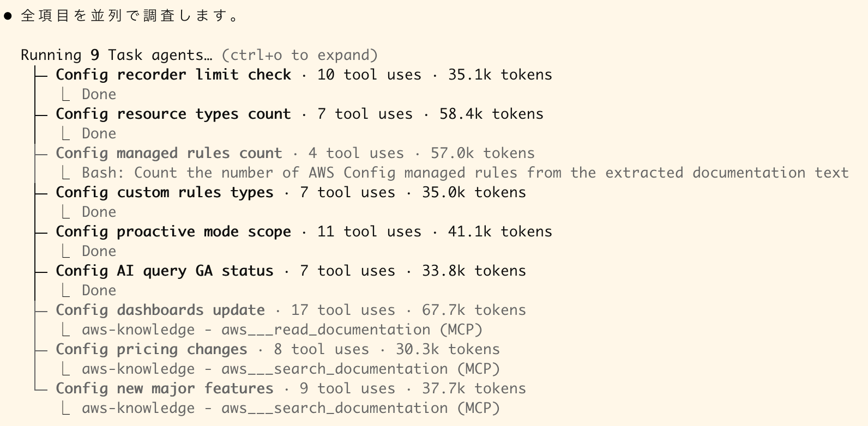Viewport: 868px width, 426px height.
Task: Click the "(ctrl+o to expand)" hint
Action: click(299, 55)
